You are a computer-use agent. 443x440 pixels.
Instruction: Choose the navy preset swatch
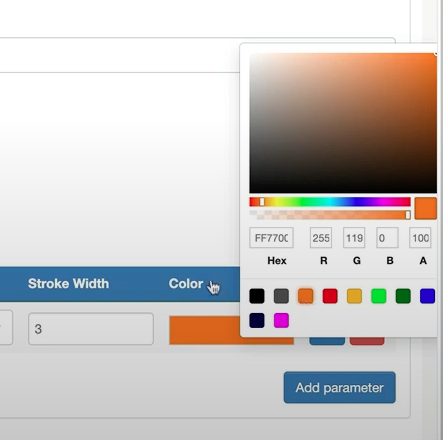click(x=257, y=320)
